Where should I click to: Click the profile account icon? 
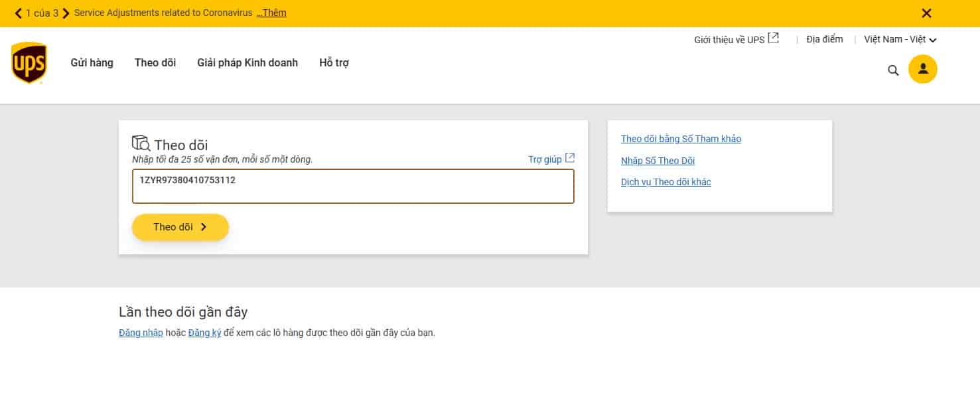tap(922, 68)
